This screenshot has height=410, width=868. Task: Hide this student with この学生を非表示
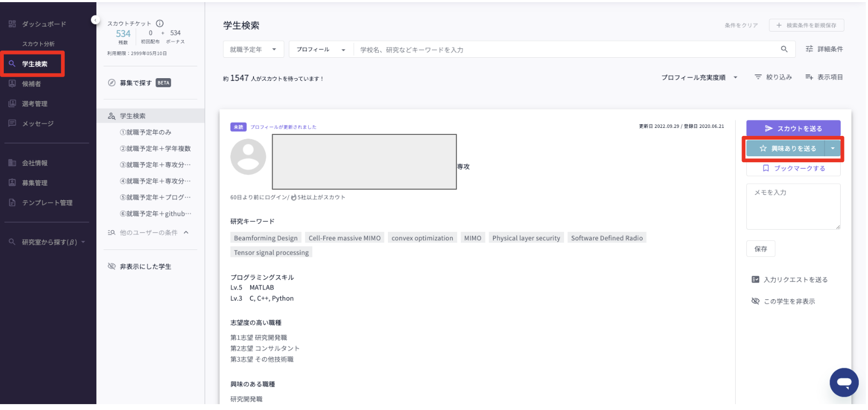(x=783, y=301)
